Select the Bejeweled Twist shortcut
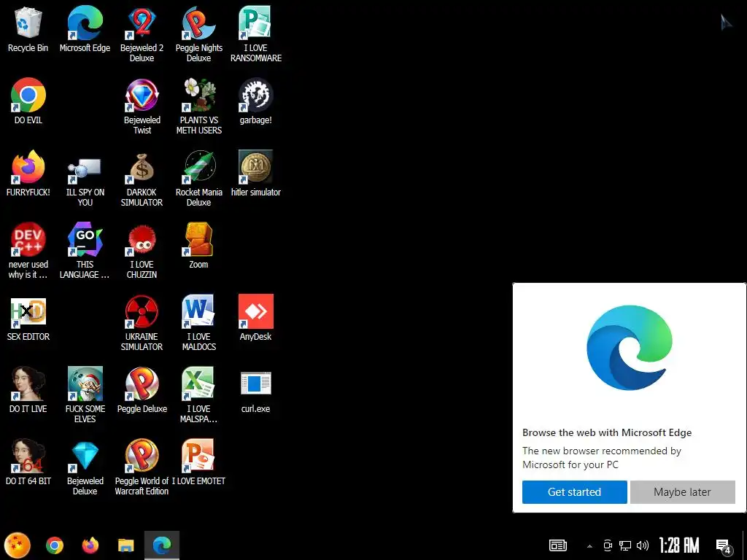The width and height of the screenshot is (747, 560). (x=142, y=106)
